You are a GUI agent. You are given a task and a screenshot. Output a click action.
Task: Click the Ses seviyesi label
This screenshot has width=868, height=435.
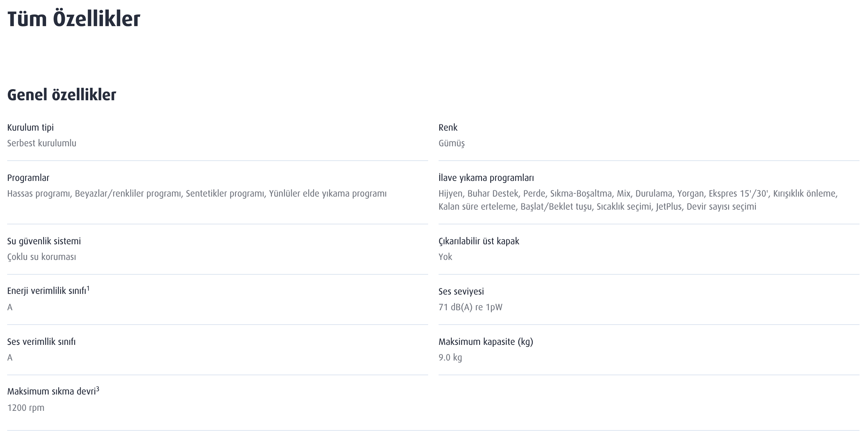pyautogui.click(x=461, y=292)
